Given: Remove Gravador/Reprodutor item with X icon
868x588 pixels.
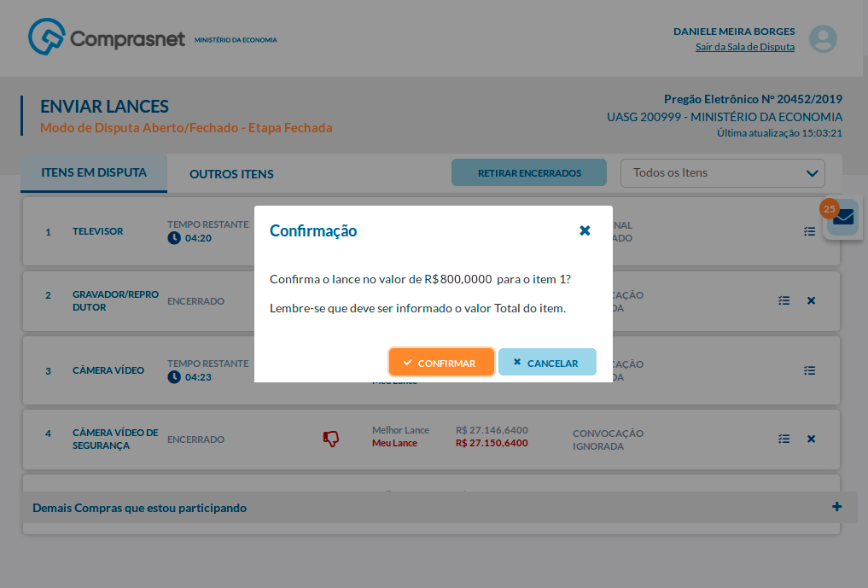Looking at the screenshot, I should click(x=812, y=300).
